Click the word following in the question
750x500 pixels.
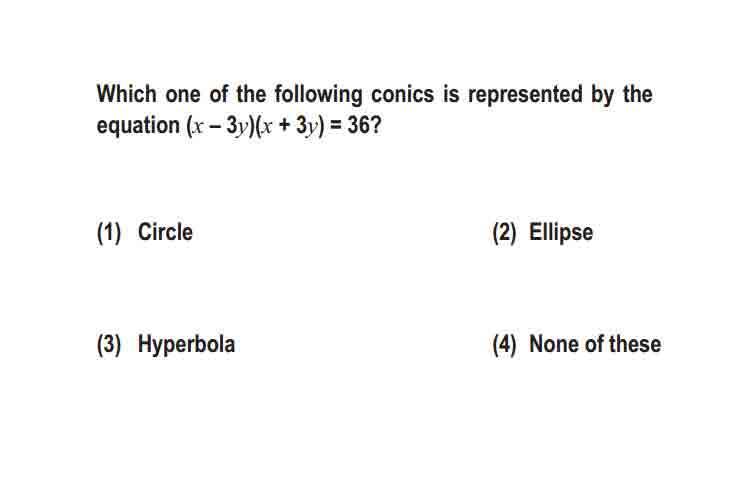[318, 95]
